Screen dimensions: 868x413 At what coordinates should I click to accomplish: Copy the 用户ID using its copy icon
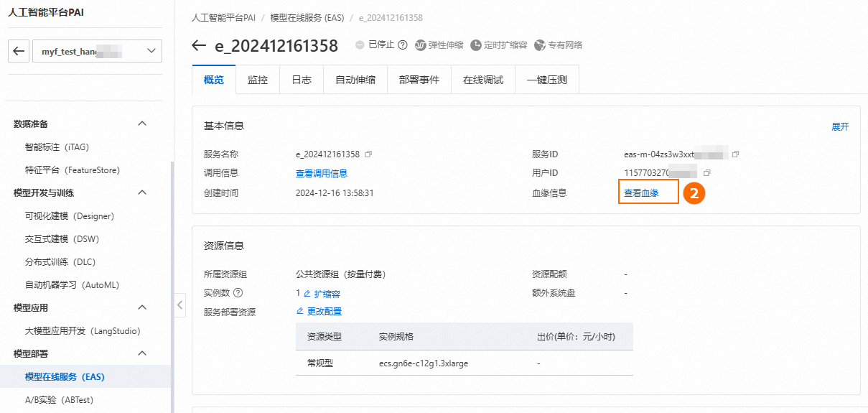click(707, 173)
